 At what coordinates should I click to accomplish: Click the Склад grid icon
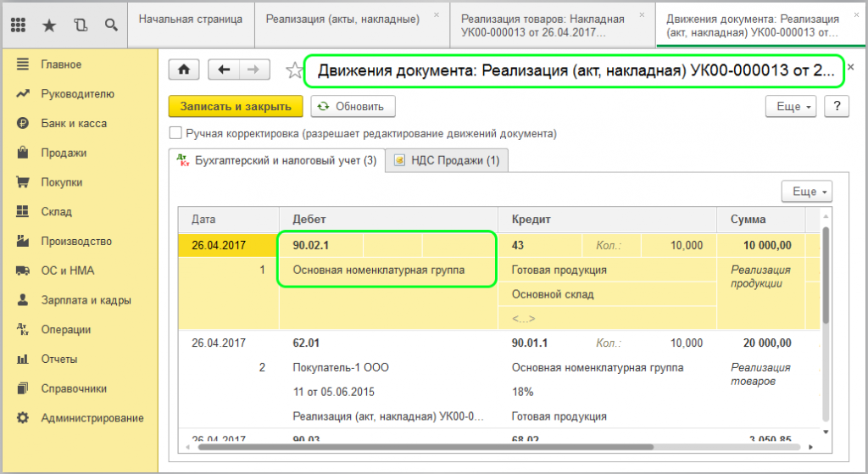pos(23,211)
